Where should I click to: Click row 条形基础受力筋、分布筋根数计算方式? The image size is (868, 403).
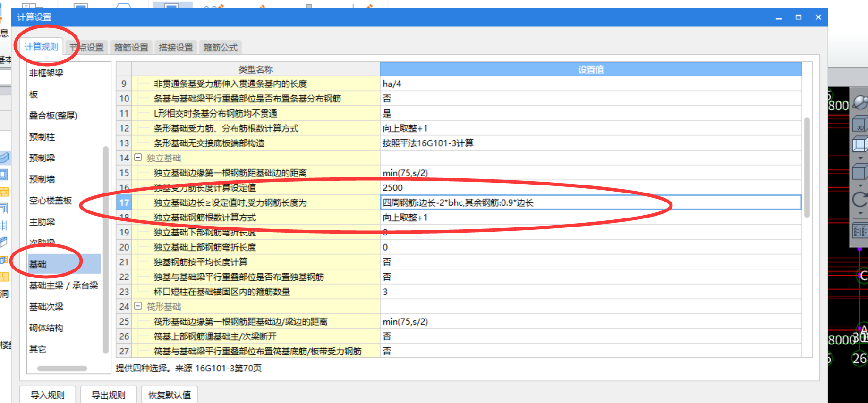click(x=255, y=128)
